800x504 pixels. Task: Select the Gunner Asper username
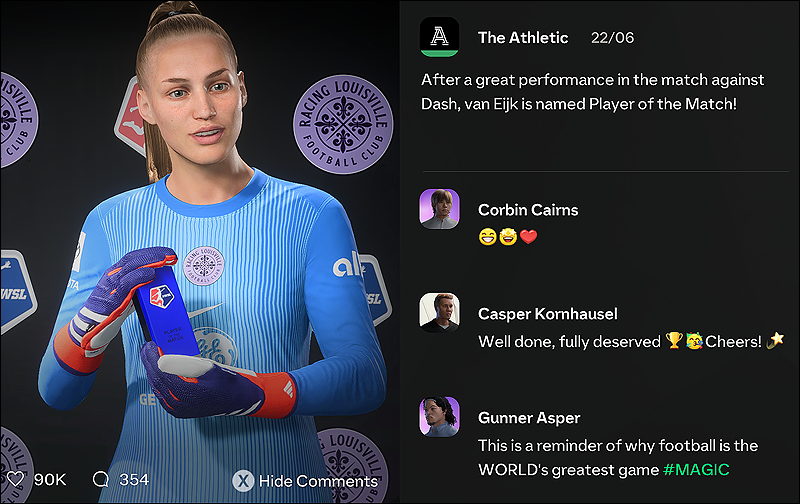pyautogui.click(x=529, y=418)
